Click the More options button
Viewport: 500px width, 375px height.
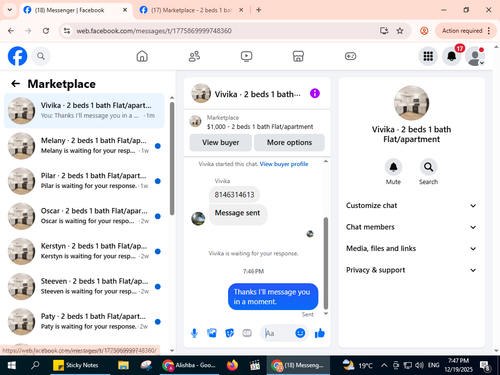(289, 143)
